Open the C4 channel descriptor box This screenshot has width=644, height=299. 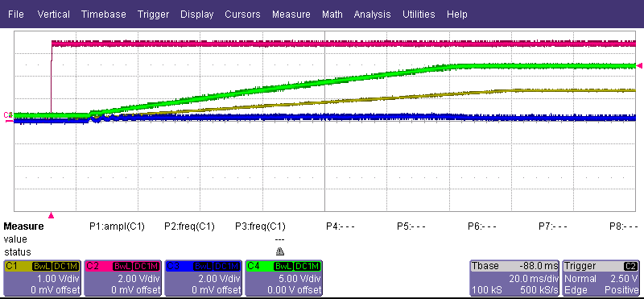point(284,277)
